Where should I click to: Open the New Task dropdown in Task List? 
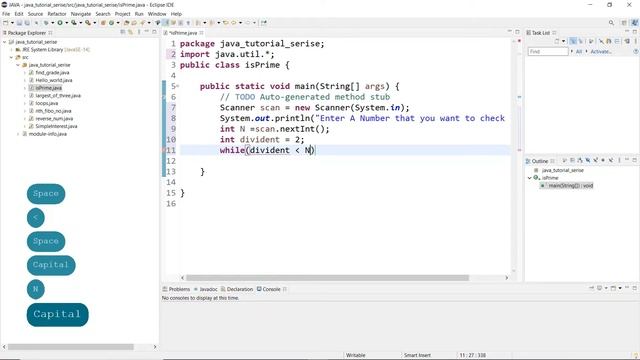pyautogui.click(x=563, y=41)
